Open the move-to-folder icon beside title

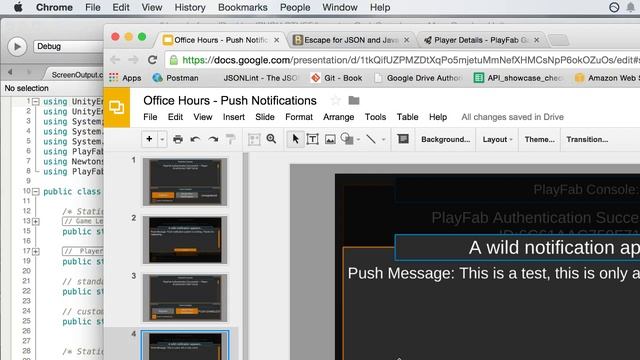pos(354,100)
